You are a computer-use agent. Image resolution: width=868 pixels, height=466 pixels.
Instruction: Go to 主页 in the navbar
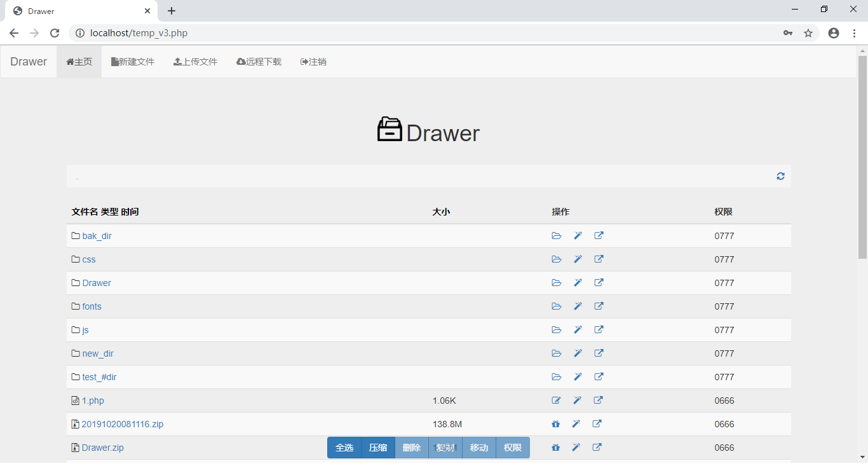pos(79,62)
